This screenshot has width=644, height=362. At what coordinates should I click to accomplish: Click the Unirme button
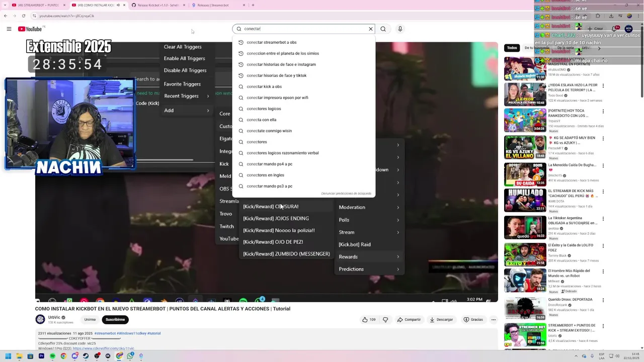90,320
